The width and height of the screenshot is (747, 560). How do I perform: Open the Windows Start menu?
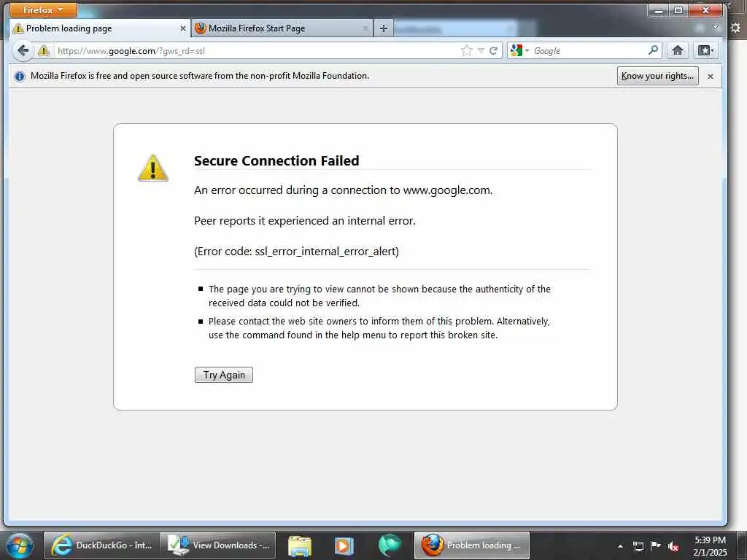[x=20, y=545]
